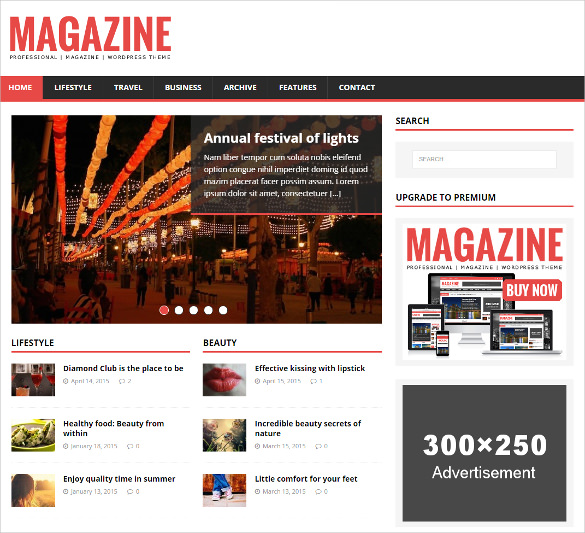Click the 300×250 Advertisement banner
The height and width of the screenshot is (533, 585).
tap(484, 453)
